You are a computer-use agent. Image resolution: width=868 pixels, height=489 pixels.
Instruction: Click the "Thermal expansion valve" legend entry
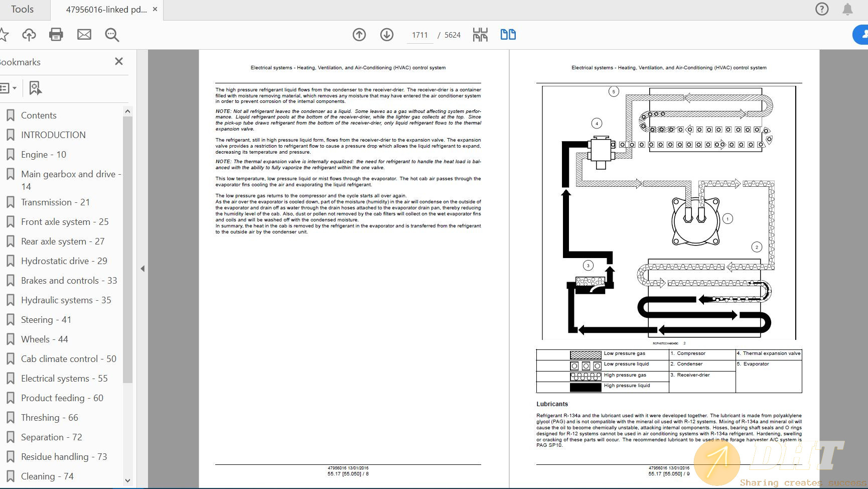pyautogui.click(x=772, y=353)
